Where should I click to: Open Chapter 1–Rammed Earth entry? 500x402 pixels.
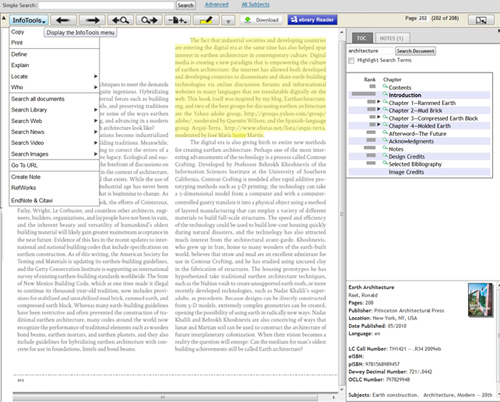422,103
